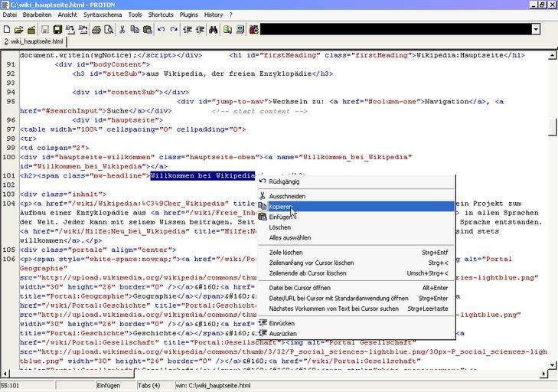Click the colorful plugin icon in toolbar

pyautogui.click(x=253, y=30)
